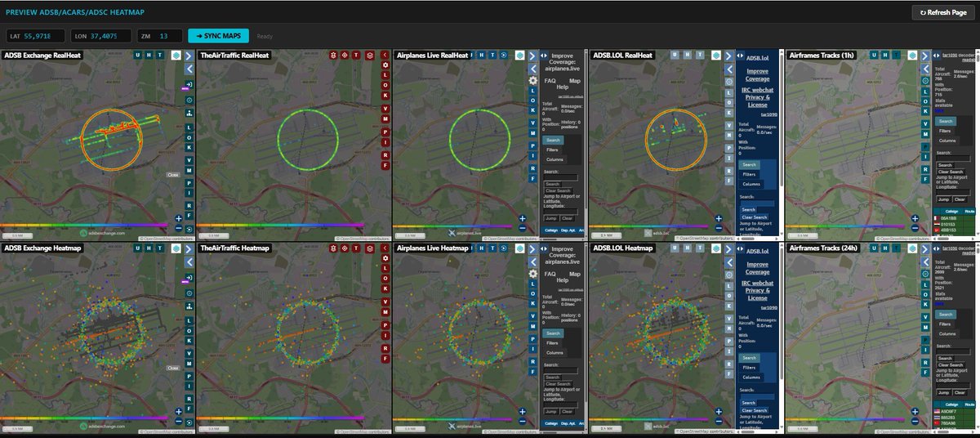
Task: Select Search tab in Airplanes Live RealHeat sidebar
Action: 553,140
